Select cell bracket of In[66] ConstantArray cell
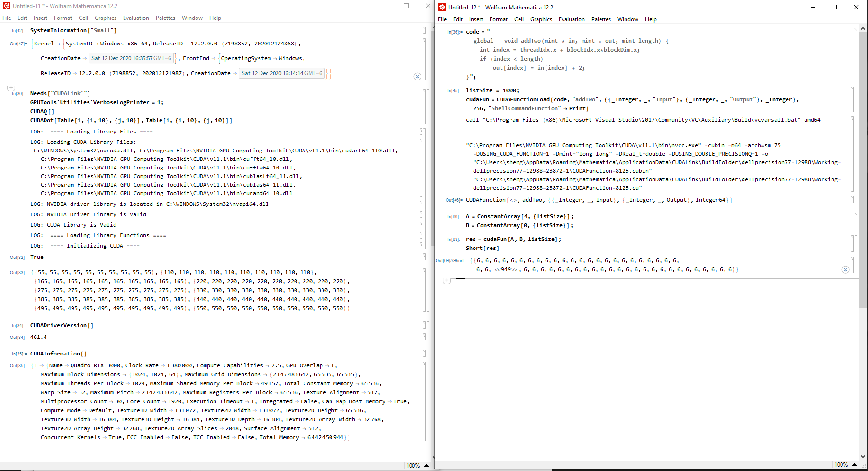Image resolution: width=868 pixels, height=471 pixels. (856, 221)
